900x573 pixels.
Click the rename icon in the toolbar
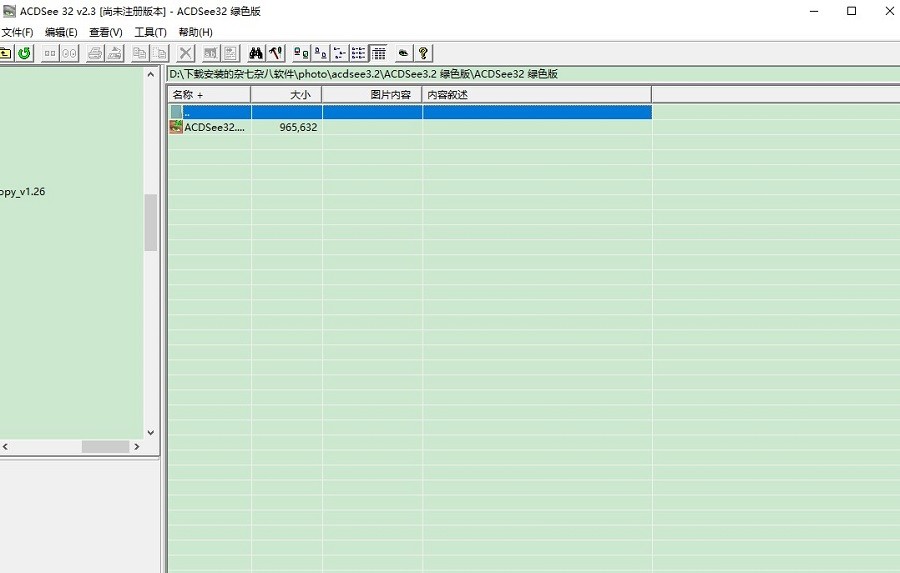pyautogui.click(x=211, y=53)
